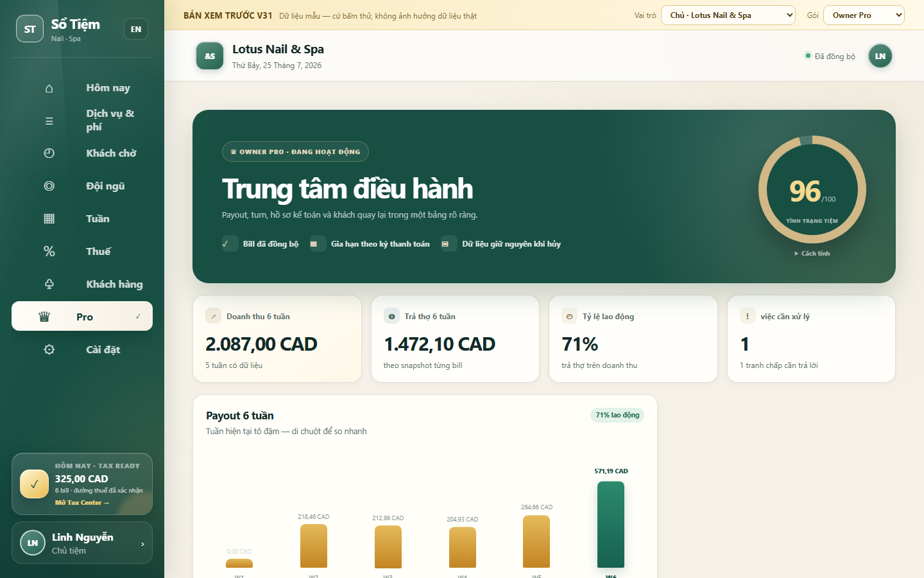Go to the Khách hàng menu item
924x578 pixels.
[x=82, y=285]
